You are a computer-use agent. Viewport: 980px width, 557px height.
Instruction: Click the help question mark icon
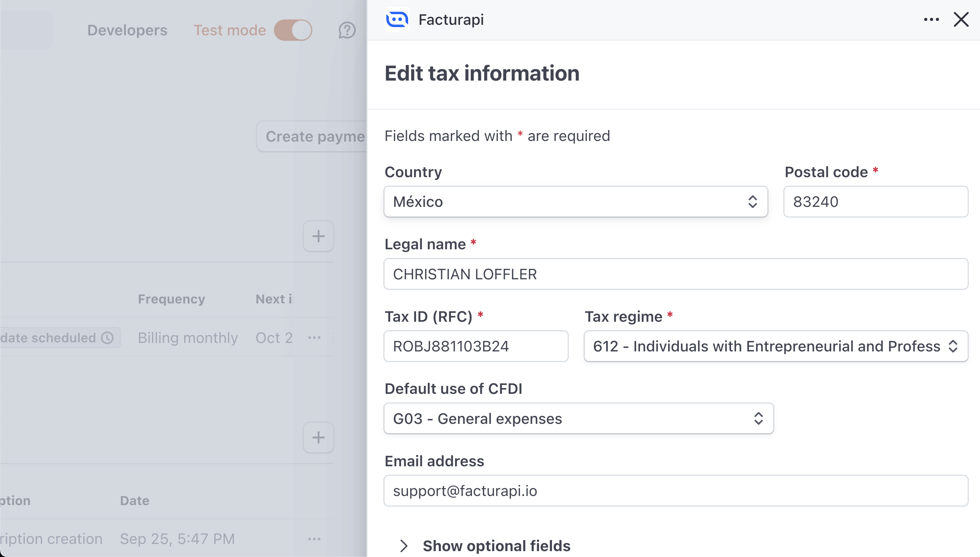[346, 30]
